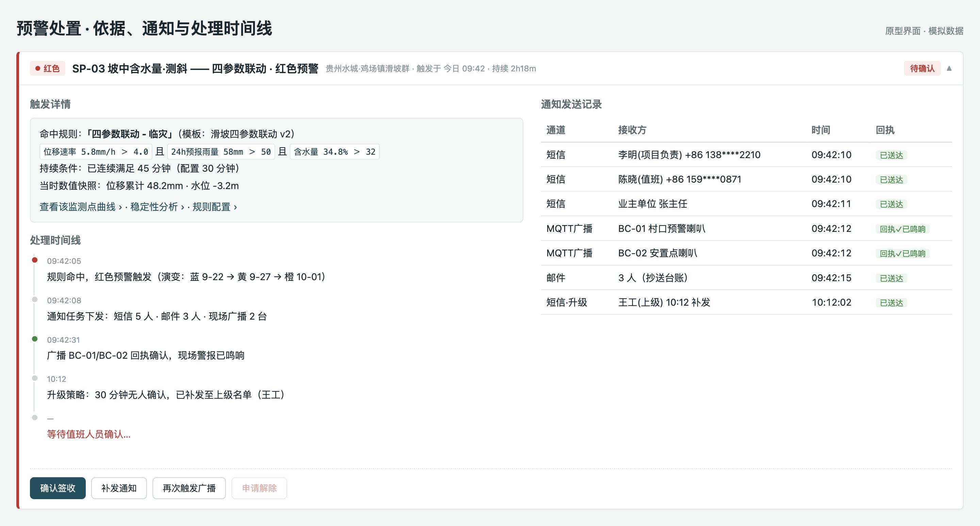This screenshot has height=526, width=980.
Task: Click 回执✓已鸣响 for BC-01 村口预警喇叭
Action: tap(902, 229)
